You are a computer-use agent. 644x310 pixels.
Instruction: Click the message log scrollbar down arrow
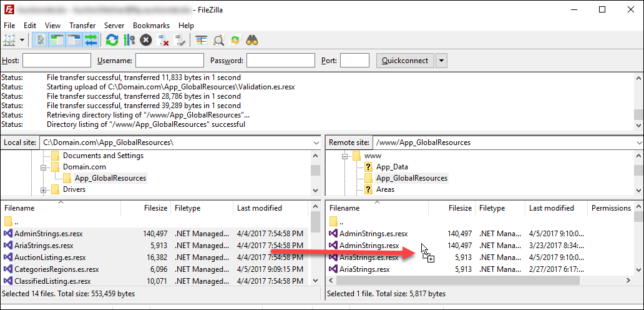pyautogui.click(x=639, y=125)
